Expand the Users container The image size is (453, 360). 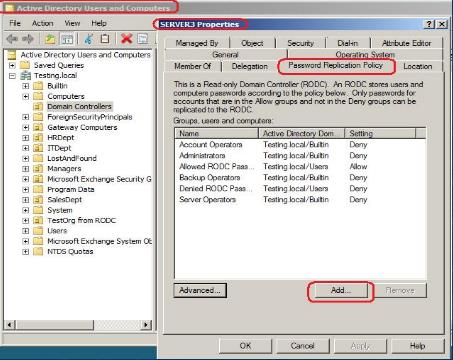(x=26, y=231)
